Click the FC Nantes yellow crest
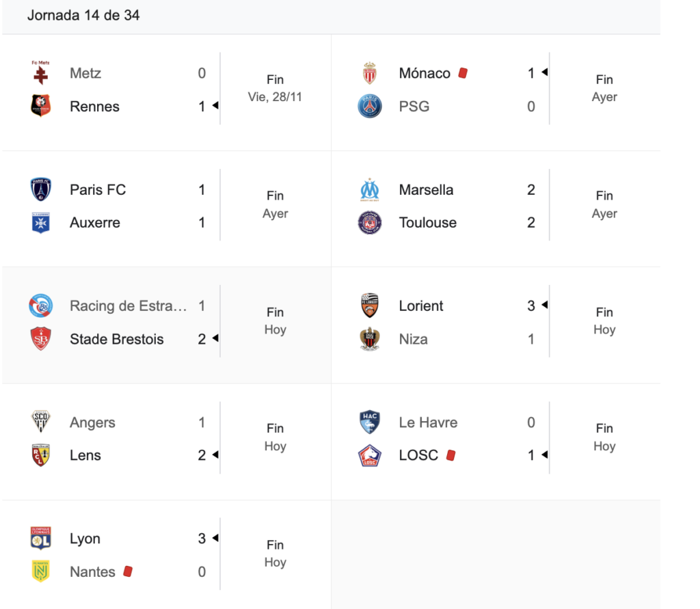This screenshot has width=700, height=609. 41,571
